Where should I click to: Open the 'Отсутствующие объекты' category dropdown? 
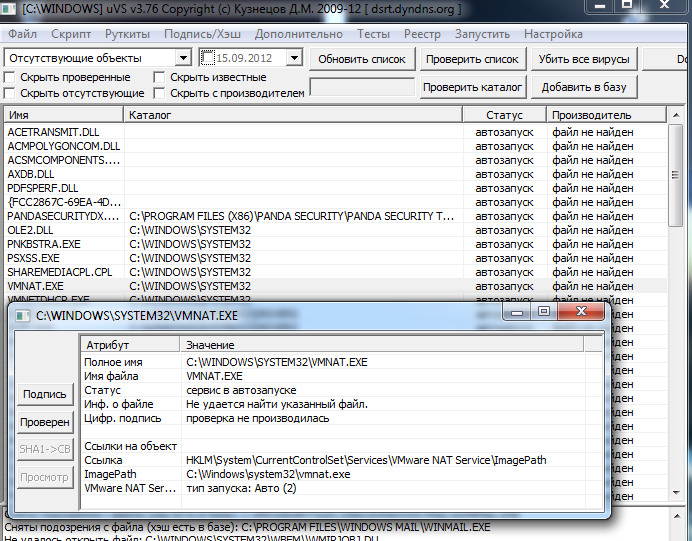click(183, 58)
